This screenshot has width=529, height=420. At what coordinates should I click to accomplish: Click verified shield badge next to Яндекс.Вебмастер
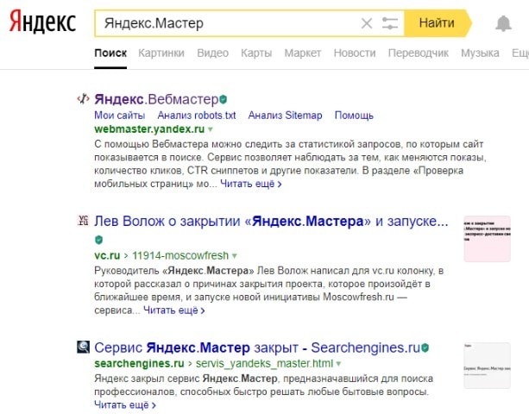223,99
